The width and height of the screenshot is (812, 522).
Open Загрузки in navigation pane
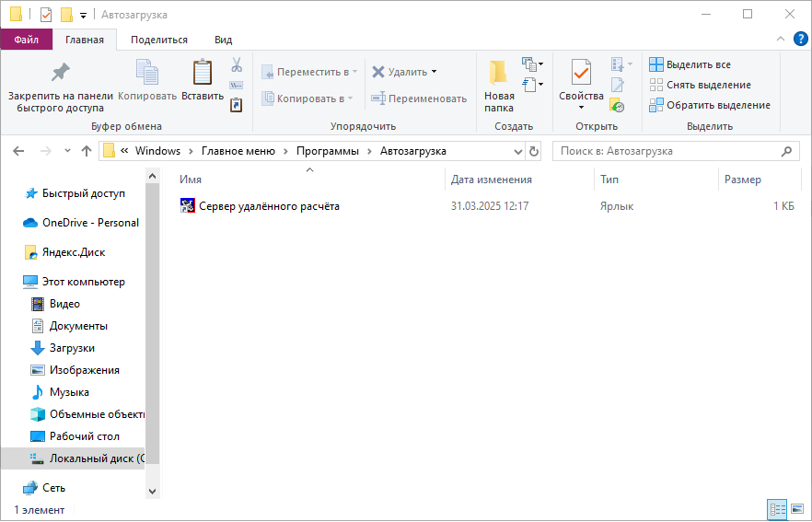[72, 348]
